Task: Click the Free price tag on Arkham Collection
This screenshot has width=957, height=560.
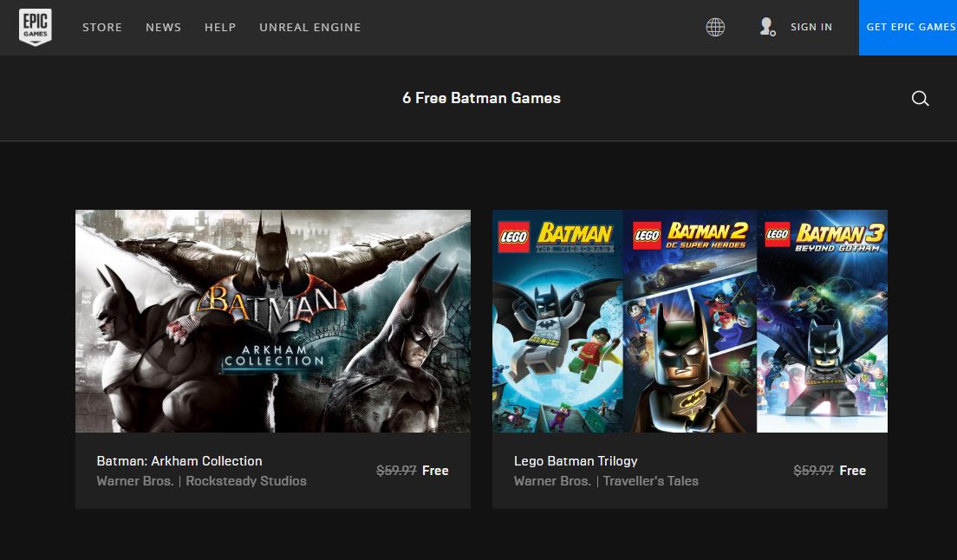Action: (435, 471)
